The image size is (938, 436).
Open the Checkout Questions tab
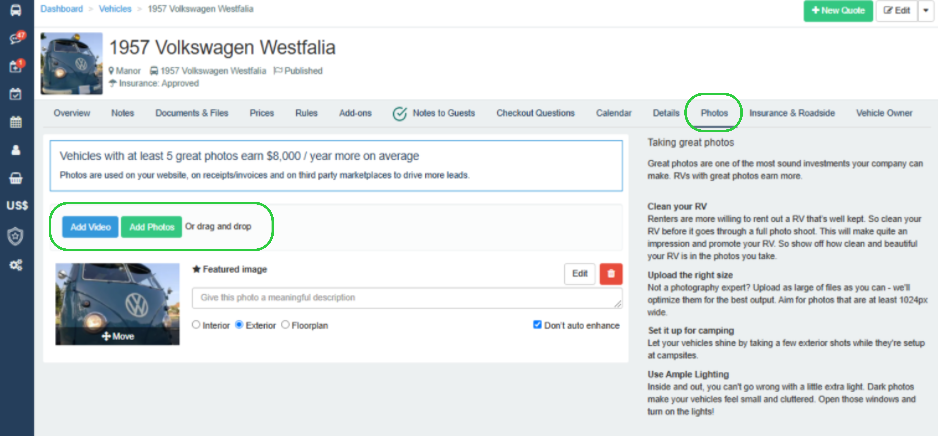click(535, 113)
